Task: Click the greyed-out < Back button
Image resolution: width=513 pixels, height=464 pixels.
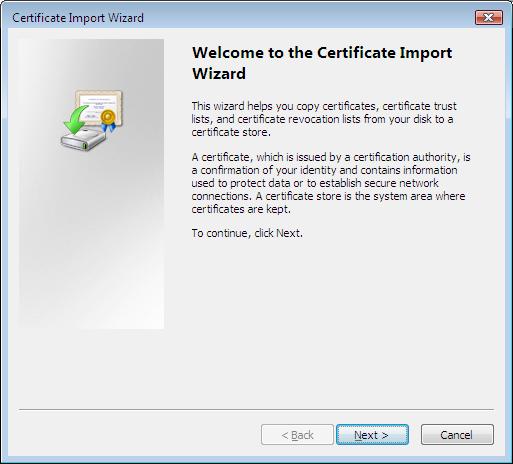Action: coord(297,435)
